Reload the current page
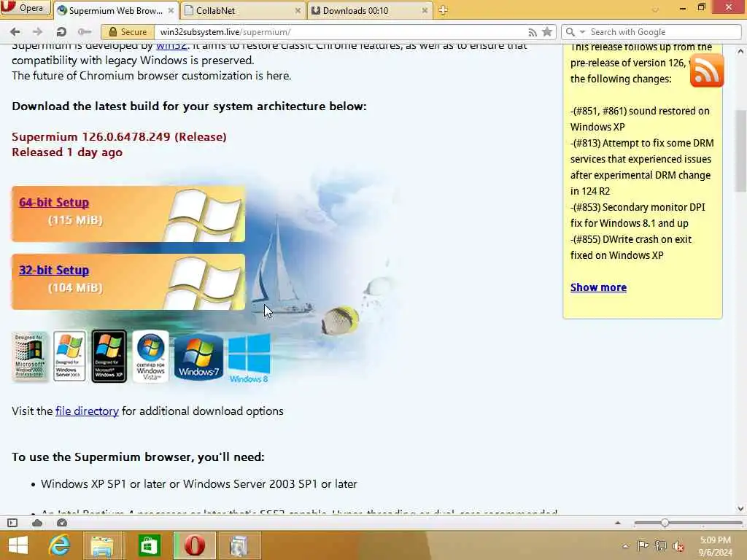Screen dimensions: 747x560 (61, 32)
